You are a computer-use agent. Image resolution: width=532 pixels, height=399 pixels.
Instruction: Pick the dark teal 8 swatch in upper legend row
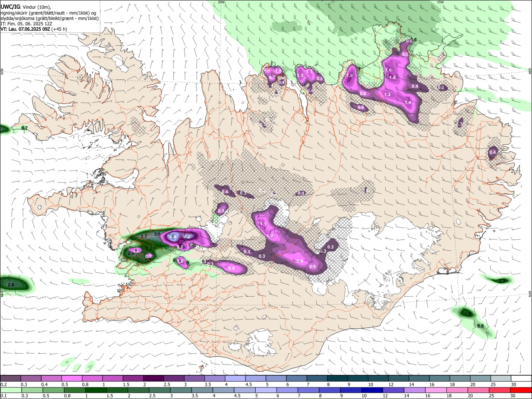point(337,378)
